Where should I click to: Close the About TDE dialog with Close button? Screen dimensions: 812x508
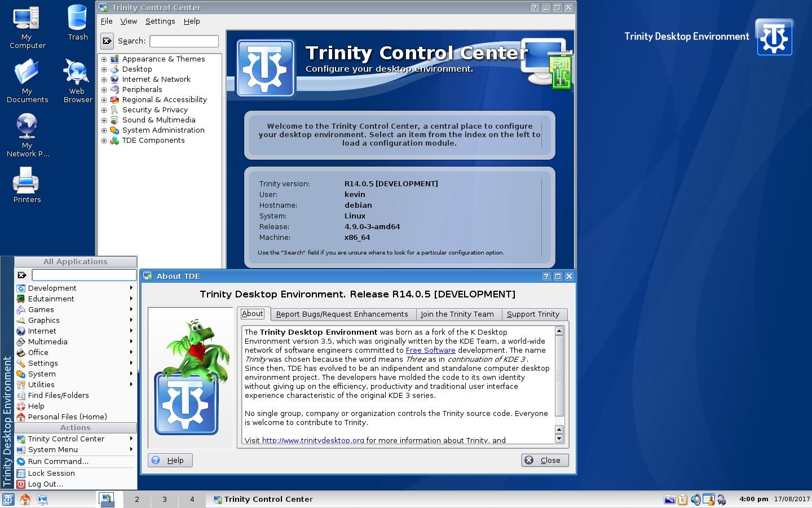(545, 460)
